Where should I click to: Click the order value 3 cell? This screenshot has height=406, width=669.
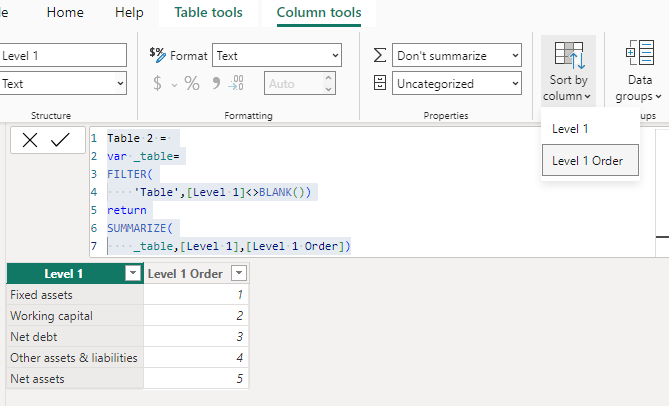[196, 336]
